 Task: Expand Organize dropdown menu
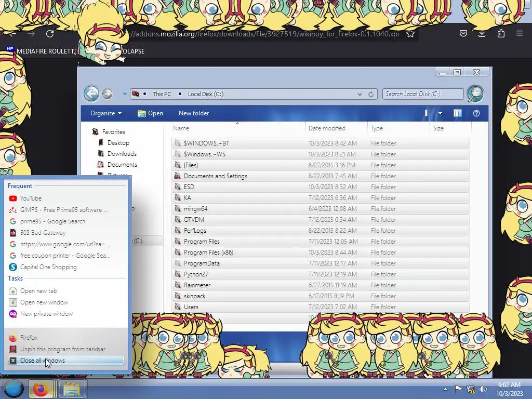(106, 113)
